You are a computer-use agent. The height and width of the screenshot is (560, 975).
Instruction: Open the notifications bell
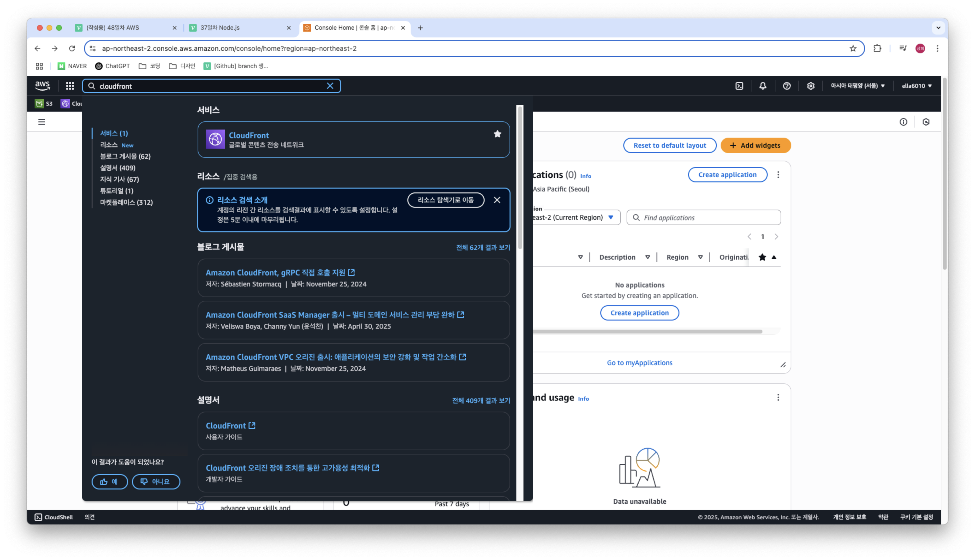coord(763,86)
